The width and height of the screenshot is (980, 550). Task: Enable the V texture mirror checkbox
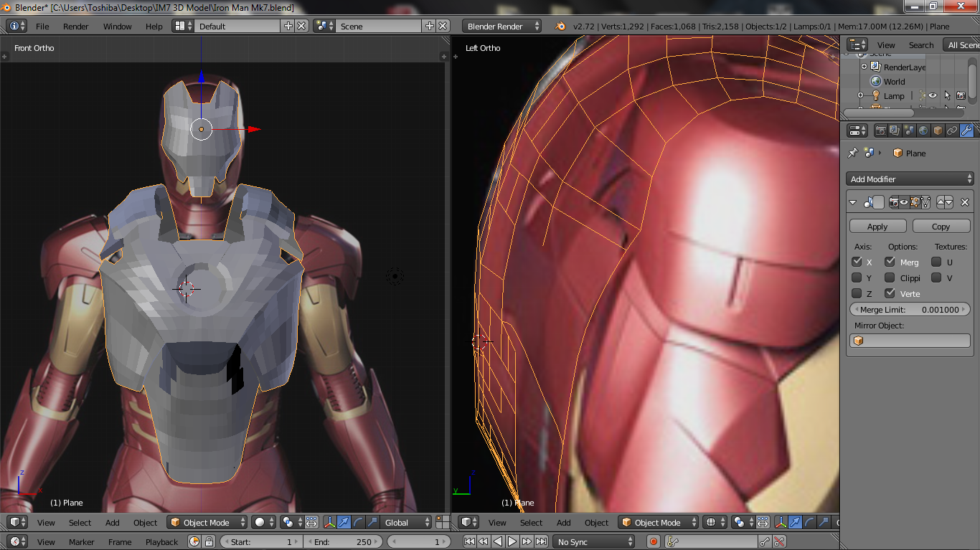936,278
